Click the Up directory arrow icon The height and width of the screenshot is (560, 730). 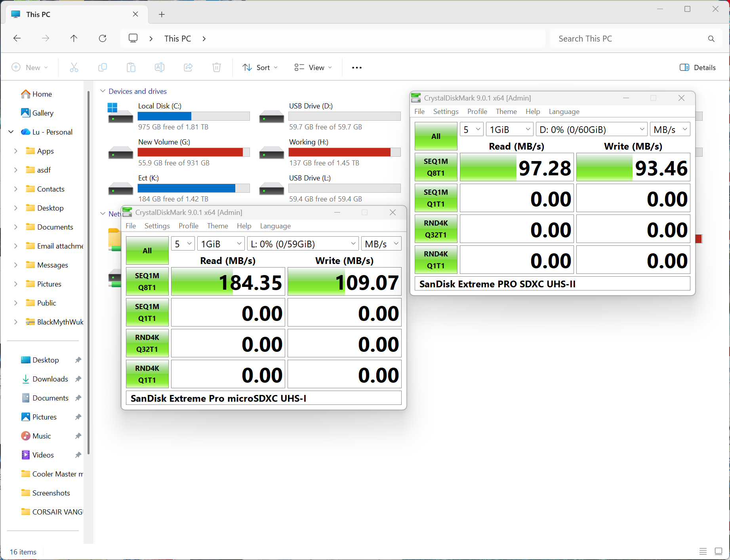click(74, 38)
